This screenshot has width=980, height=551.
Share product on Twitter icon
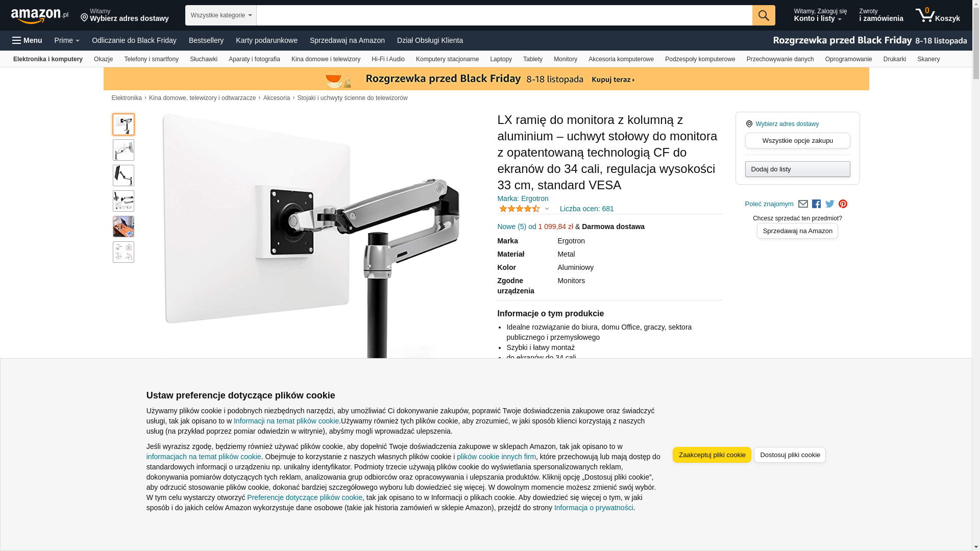830,204
